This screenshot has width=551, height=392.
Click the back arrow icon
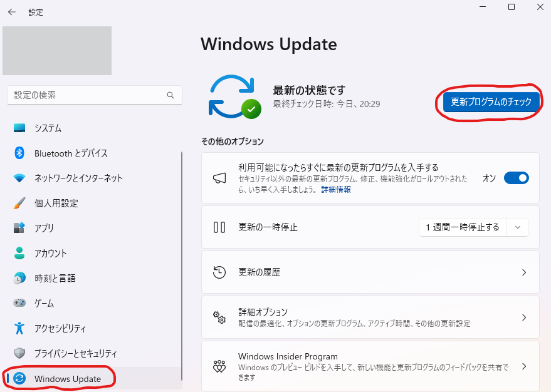12,13
